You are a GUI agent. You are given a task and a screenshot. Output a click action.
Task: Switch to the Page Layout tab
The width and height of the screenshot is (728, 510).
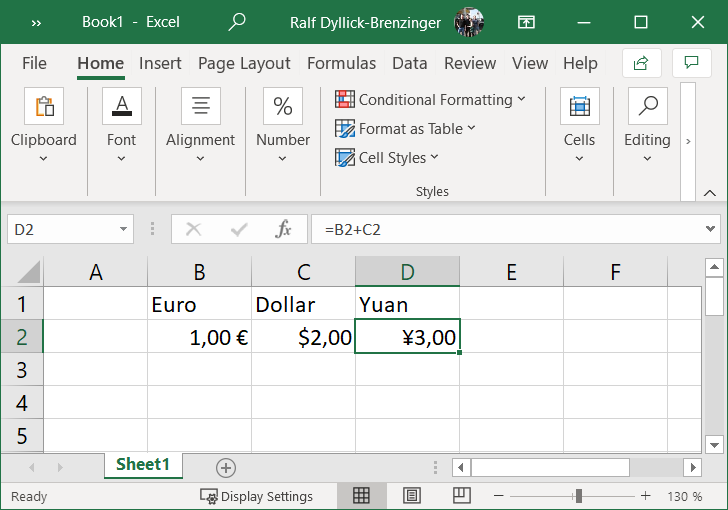pos(244,63)
